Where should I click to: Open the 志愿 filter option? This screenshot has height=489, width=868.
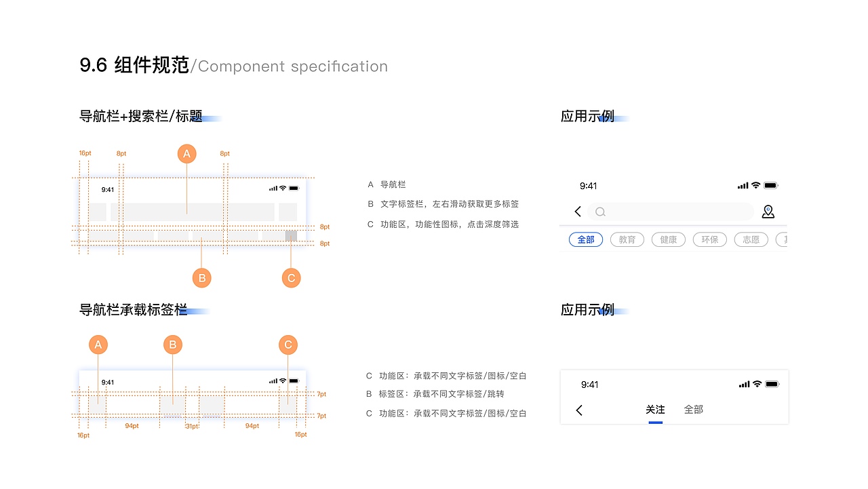[x=751, y=239]
